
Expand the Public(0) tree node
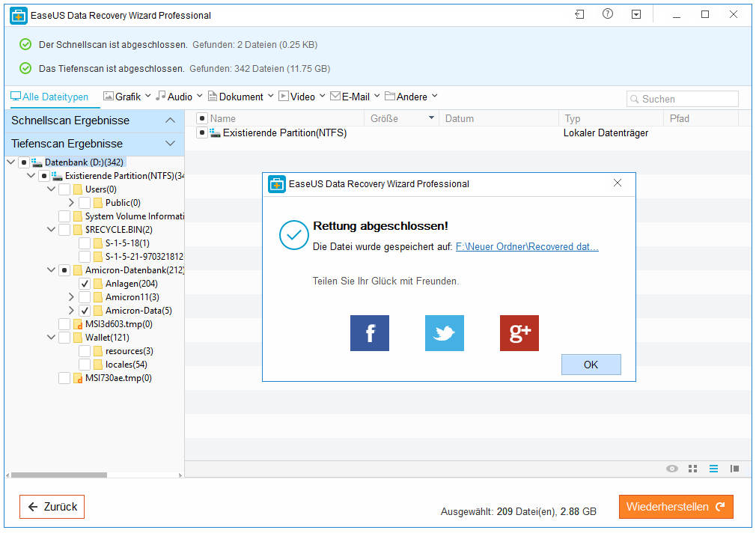[71, 203]
